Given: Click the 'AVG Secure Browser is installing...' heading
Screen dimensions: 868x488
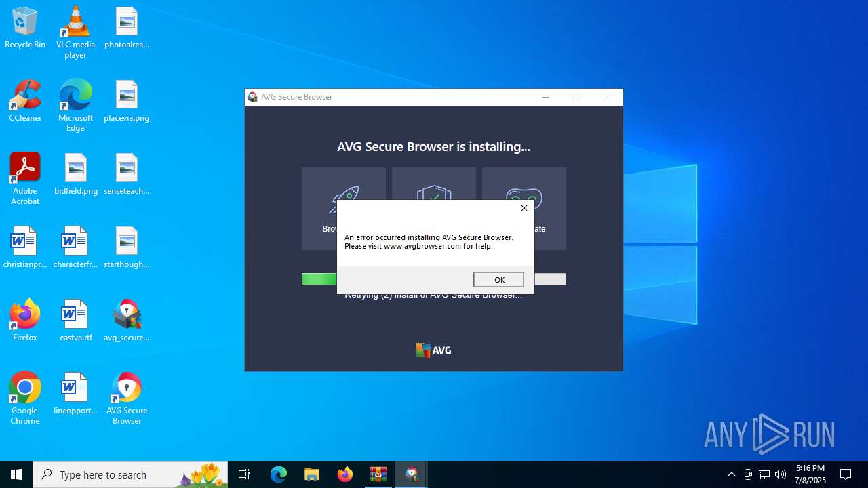Looking at the screenshot, I should (x=434, y=146).
